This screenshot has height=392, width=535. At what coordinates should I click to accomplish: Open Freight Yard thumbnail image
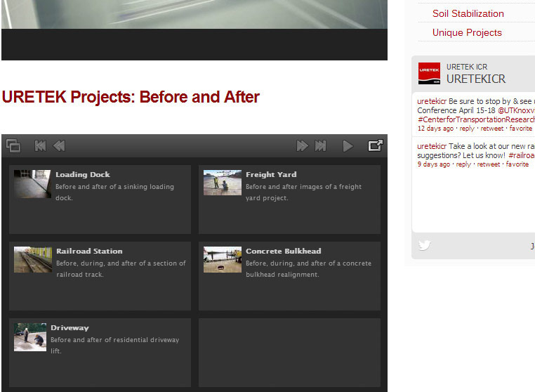pyautogui.click(x=223, y=183)
